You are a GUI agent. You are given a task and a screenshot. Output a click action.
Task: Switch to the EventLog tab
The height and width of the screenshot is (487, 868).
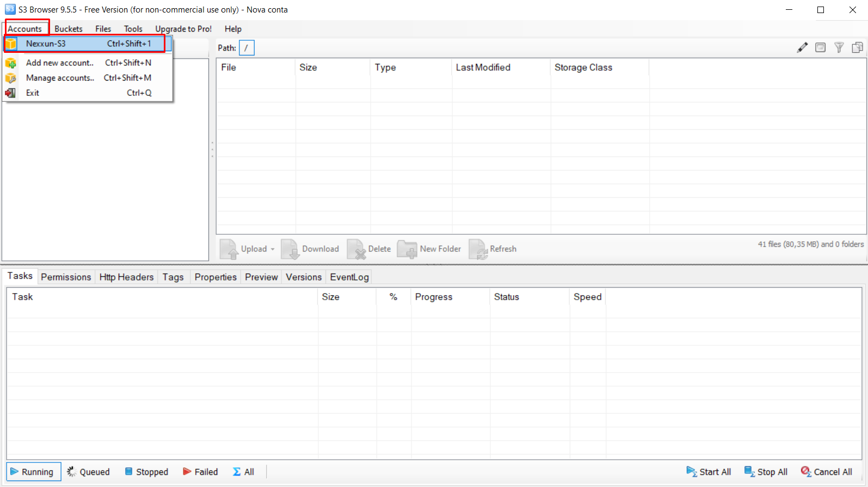(349, 277)
